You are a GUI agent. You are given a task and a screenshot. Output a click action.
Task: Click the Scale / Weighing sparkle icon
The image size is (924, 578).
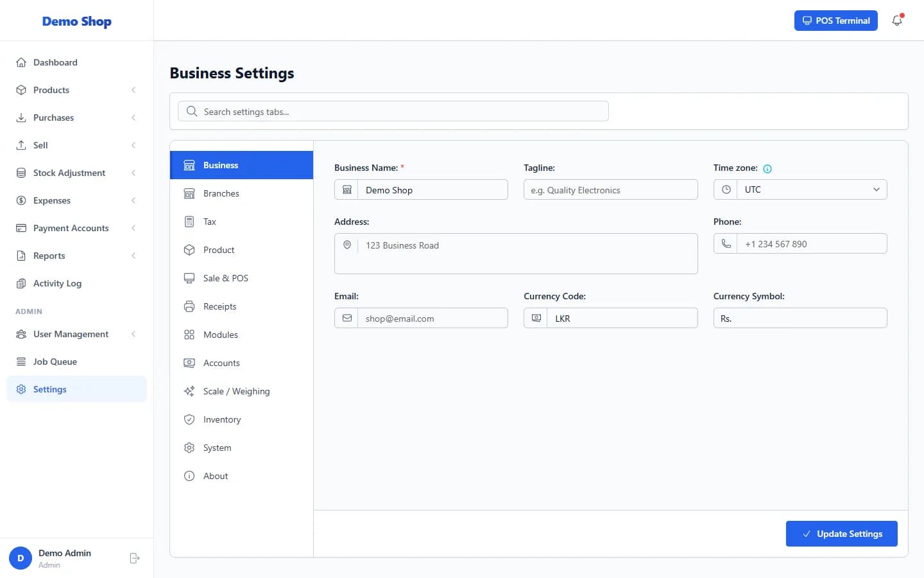tap(189, 391)
